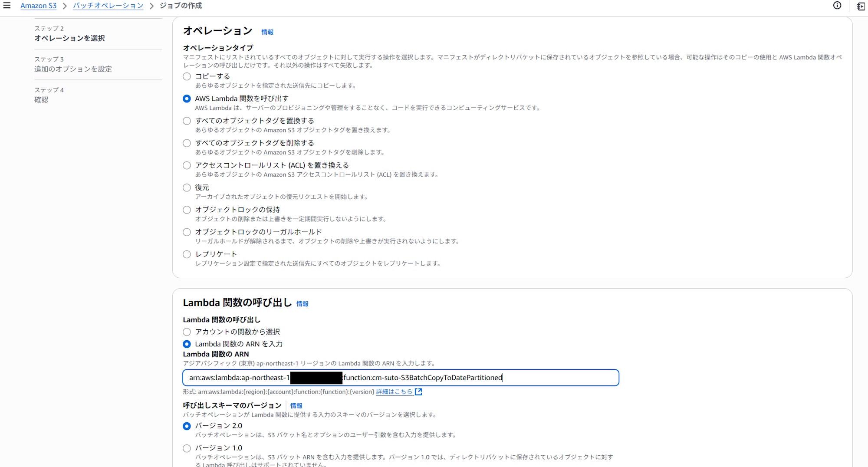The width and height of the screenshot is (868, 467).
Task: Choose バージョン 1.0 schema radio button
Action: tap(187, 448)
